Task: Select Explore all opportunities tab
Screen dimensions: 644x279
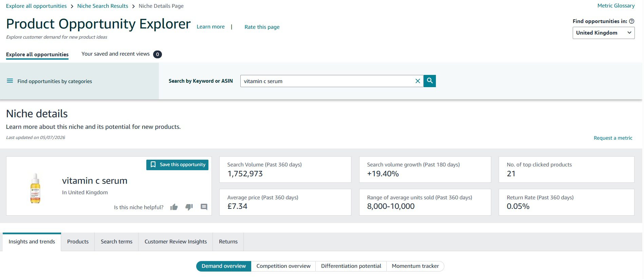Action: pyautogui.click(x=37, y=54)
